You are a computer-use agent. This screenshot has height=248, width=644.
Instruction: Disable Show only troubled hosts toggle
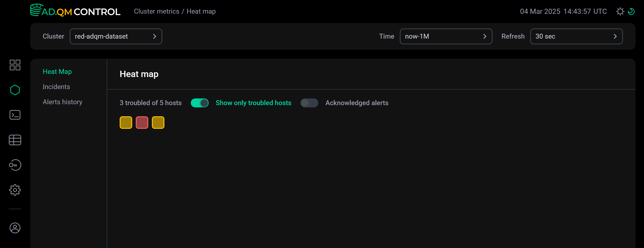click(x=200, y=103)
